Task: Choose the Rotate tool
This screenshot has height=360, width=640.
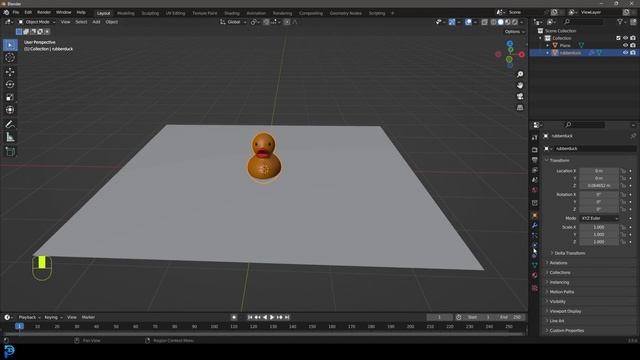Action: click(x=10, y=84)
